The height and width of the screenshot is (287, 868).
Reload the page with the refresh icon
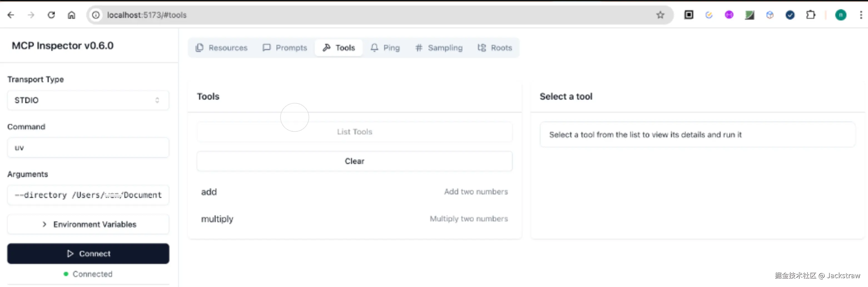pyautogui.click(x=51, y=15)
